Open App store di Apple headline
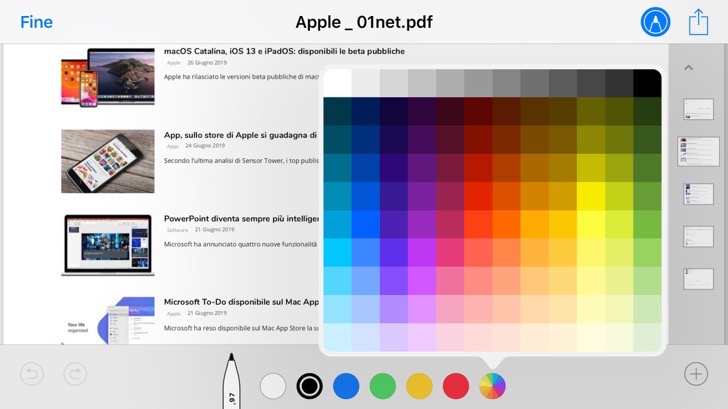Viewport: 728px width, 409px height. 240,135
